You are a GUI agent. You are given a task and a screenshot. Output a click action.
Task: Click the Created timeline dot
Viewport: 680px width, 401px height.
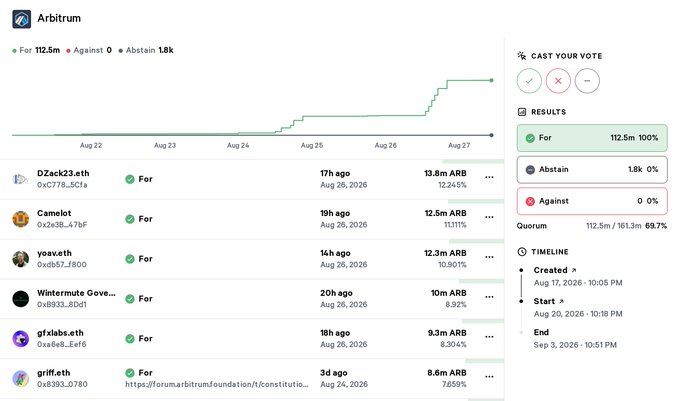(x=521, y=270)
